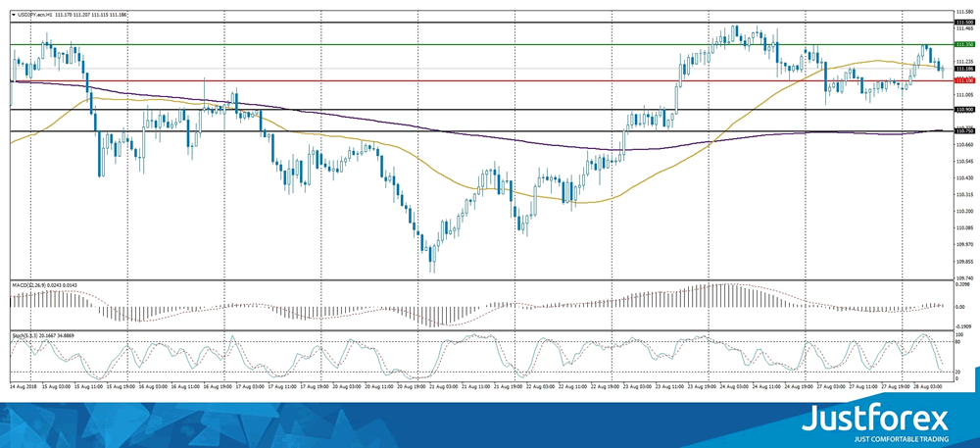Screen dimensions: 980x448
Task: Click the JustForex logo
Action: pos(874,422)
